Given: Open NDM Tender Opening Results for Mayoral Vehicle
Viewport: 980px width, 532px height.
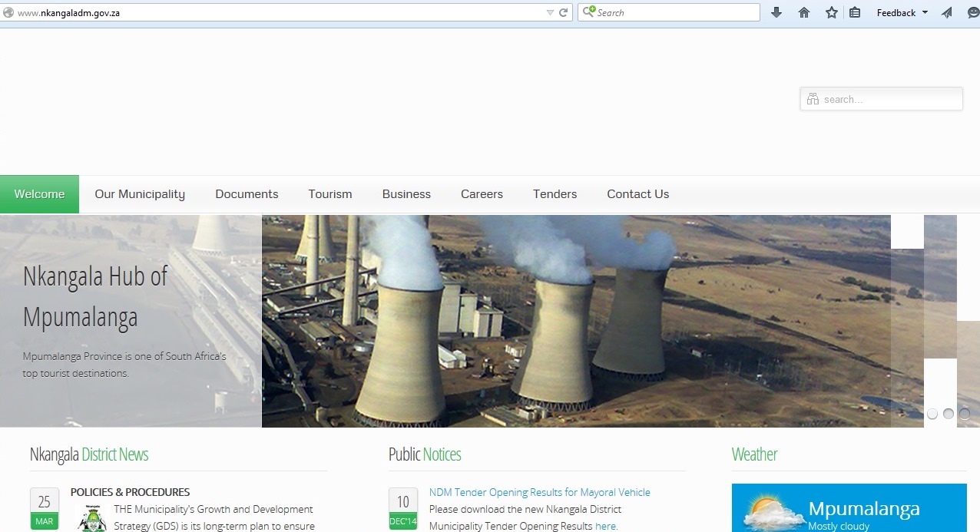Looking at the screenshot, I should click(539, 492).
